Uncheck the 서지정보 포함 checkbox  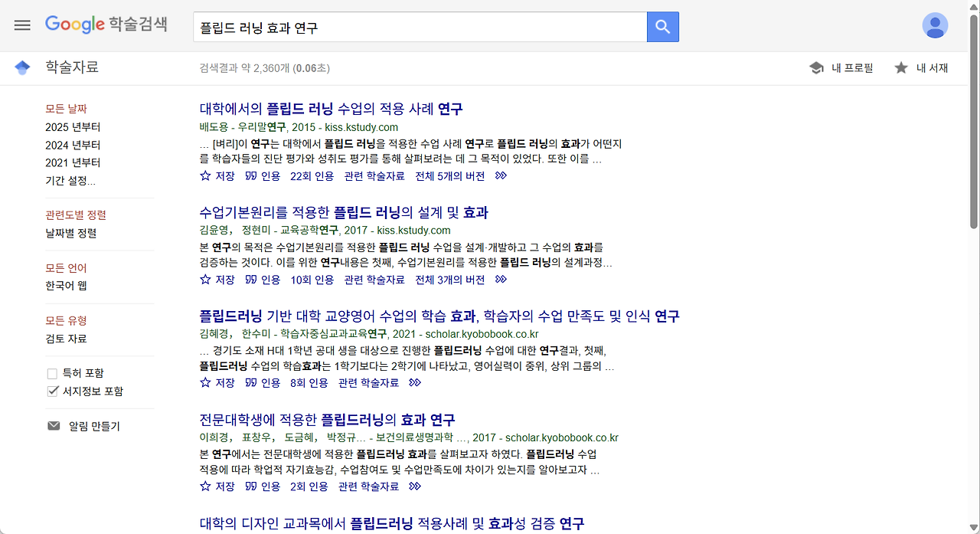click(52, 391)
